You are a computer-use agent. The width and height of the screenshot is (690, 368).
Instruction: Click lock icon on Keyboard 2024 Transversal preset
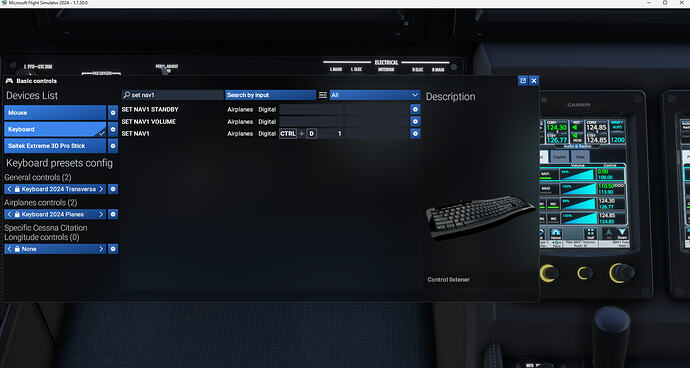(x=17, y=189)
